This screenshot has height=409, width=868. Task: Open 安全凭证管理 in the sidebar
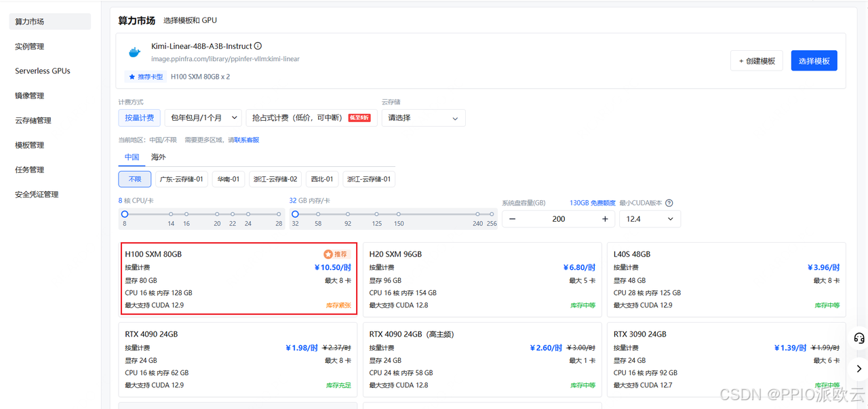point(50,194)
